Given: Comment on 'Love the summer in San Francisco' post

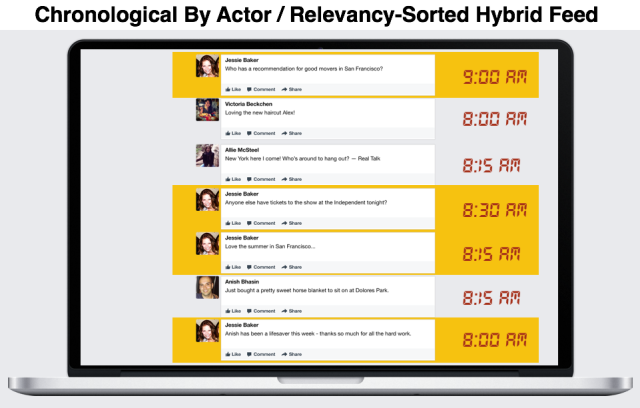Looking at the screenshot, I should (x=261, y=267).
